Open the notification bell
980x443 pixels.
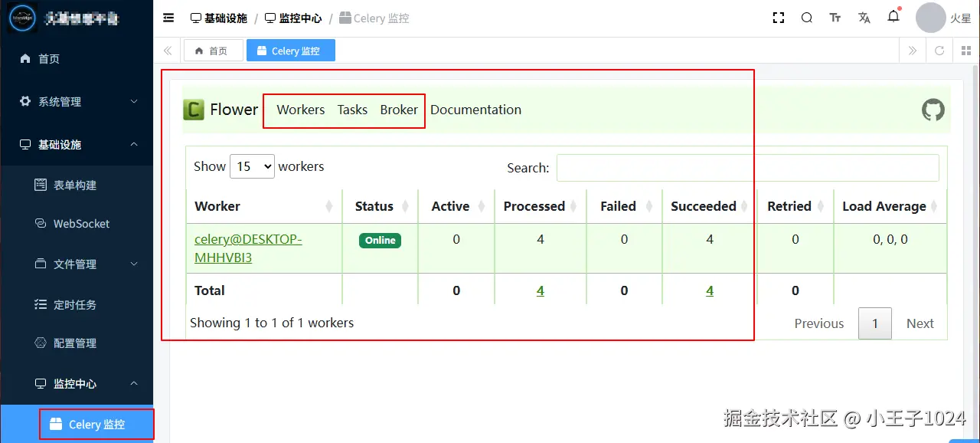coord(893,16)
